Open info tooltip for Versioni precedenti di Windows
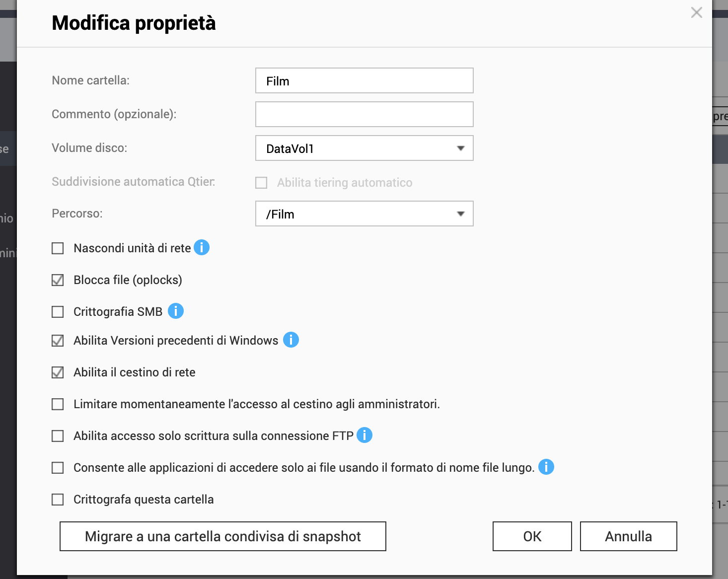The height and width of the screenshot is (579, 728). tap(291, 340)
